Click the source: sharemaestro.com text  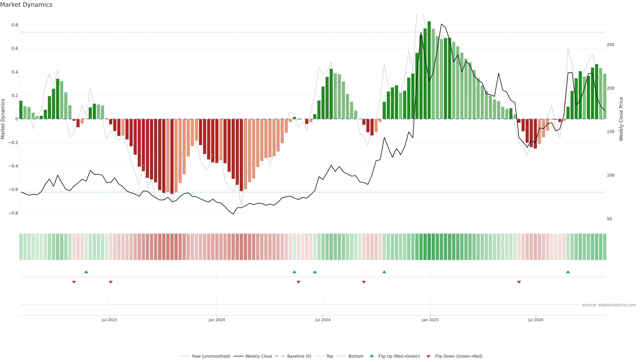[x=609, y=305]
